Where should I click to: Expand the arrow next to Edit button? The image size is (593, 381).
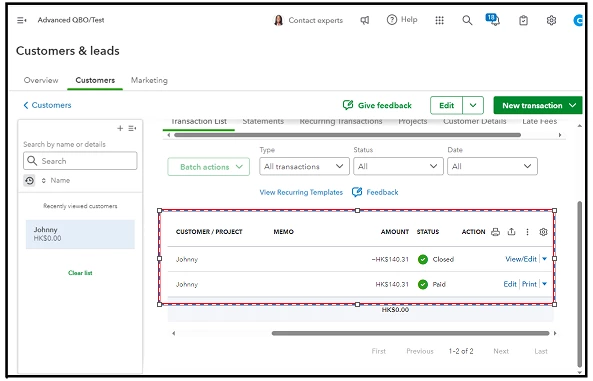click(x=473, y=105)
